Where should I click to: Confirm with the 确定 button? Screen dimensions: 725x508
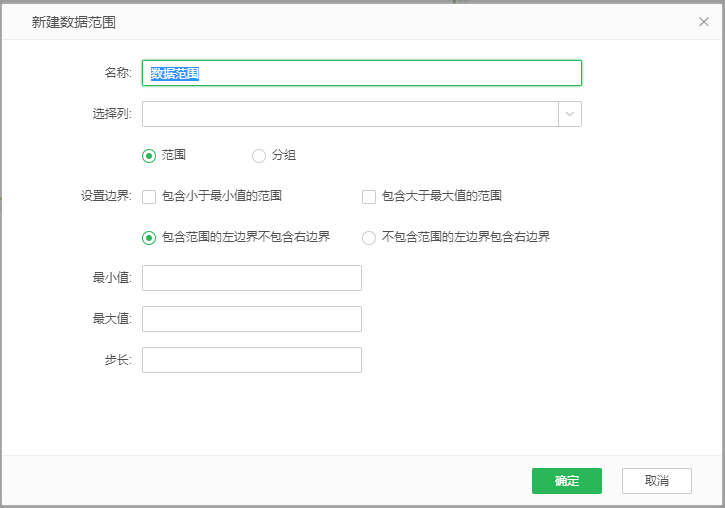coord(566,481)
